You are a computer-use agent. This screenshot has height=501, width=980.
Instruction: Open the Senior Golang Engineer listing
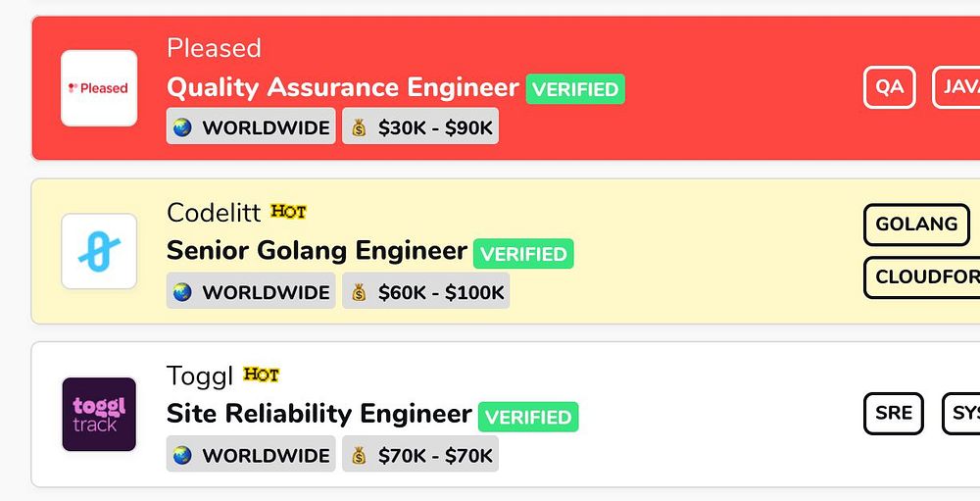click(x=317, y=251)
